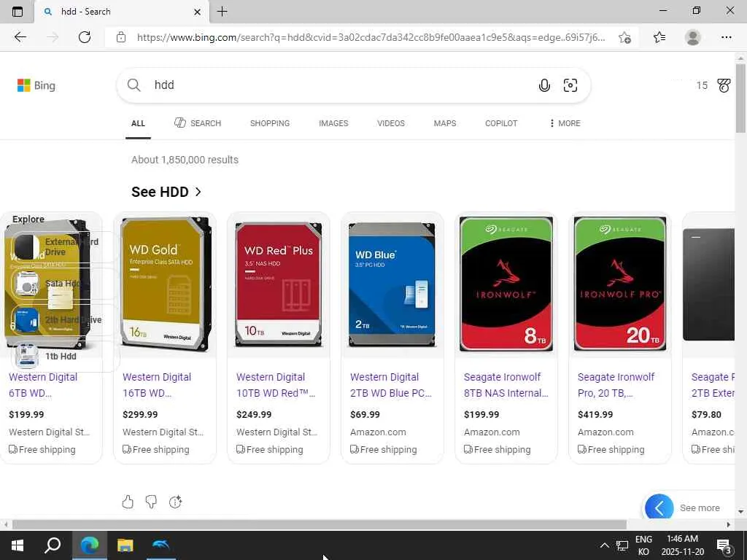Switch to the IMAGES tab

coord(333,123)
